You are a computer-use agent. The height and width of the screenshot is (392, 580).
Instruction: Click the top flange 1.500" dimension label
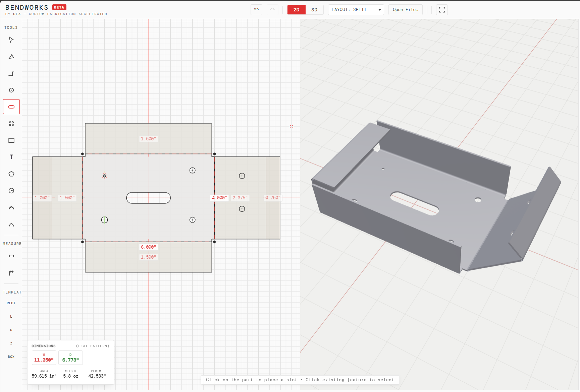[148, 139]
